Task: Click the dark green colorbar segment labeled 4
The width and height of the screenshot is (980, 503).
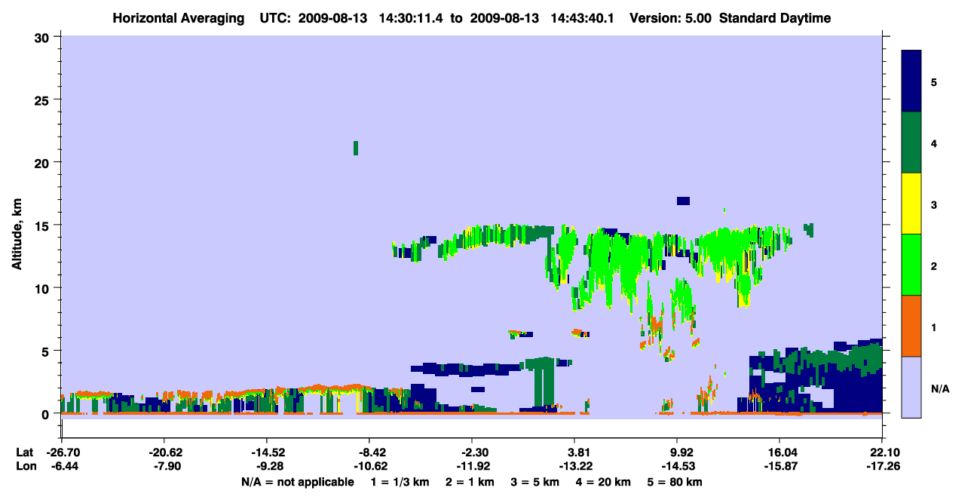Action: [911, 143]
